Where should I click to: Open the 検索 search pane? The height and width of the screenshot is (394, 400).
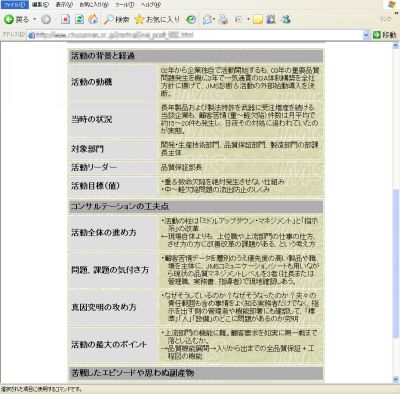116,20
